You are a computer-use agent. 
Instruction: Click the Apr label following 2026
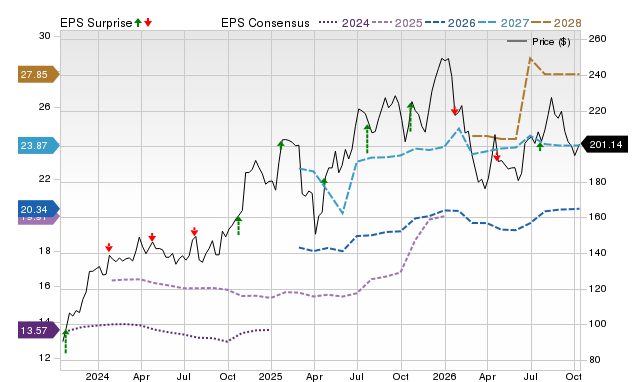point(487,377)
